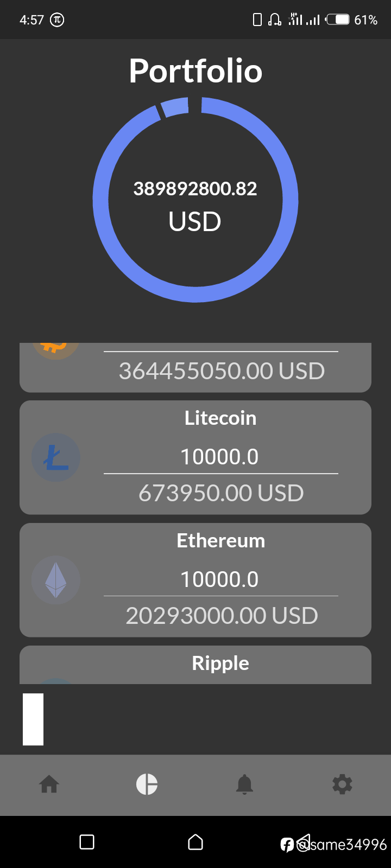Tap the white rectangle above navigation bar

[33, 719]
